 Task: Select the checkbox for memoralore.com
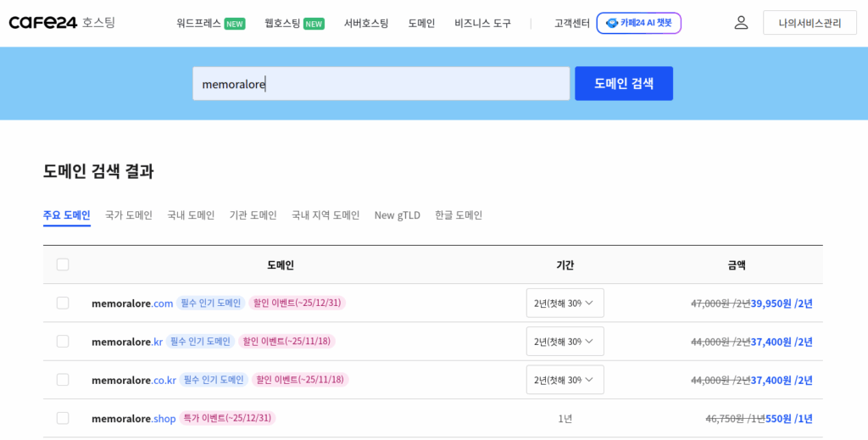point(63,303)
